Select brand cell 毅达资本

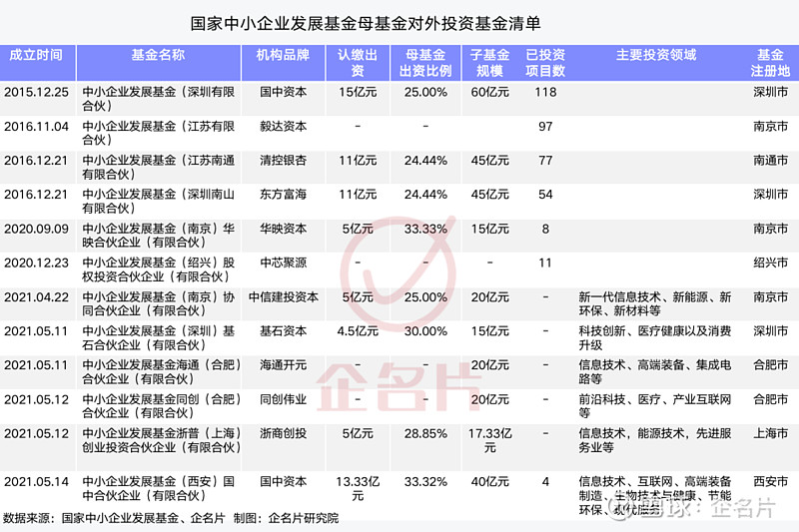click(283, 126)
